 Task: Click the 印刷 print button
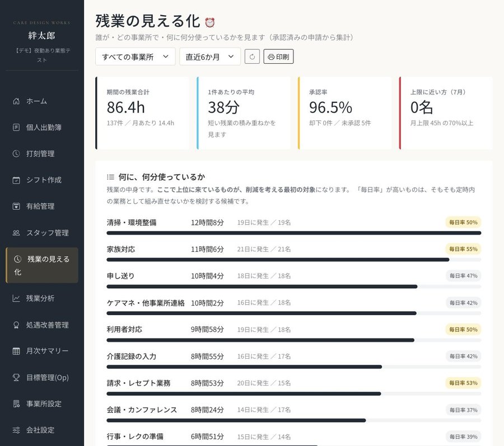278,57
